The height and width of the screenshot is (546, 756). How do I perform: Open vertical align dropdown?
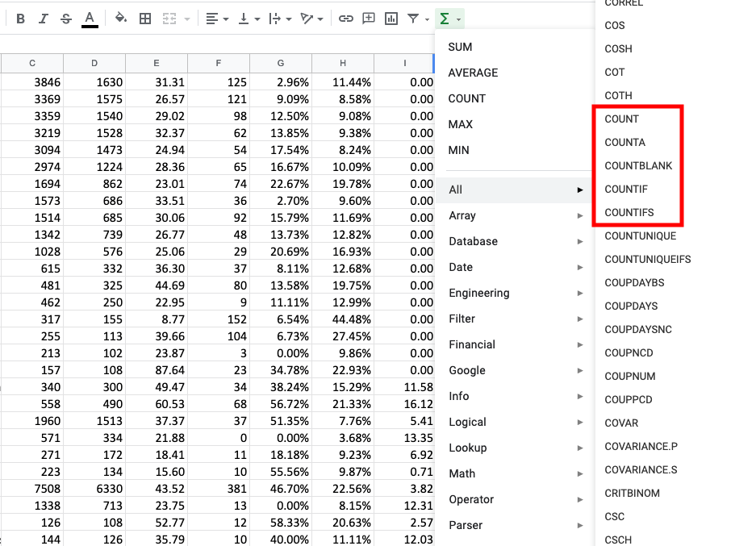pos(249,19)
